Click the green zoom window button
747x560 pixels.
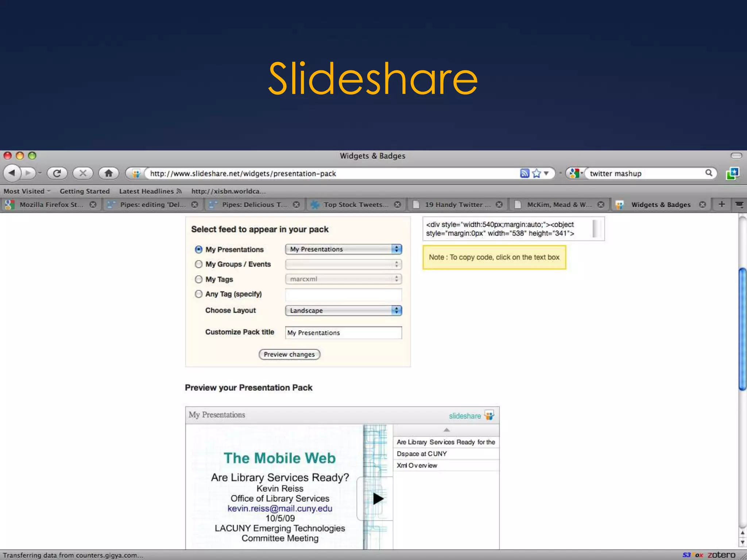click(32, 156)
